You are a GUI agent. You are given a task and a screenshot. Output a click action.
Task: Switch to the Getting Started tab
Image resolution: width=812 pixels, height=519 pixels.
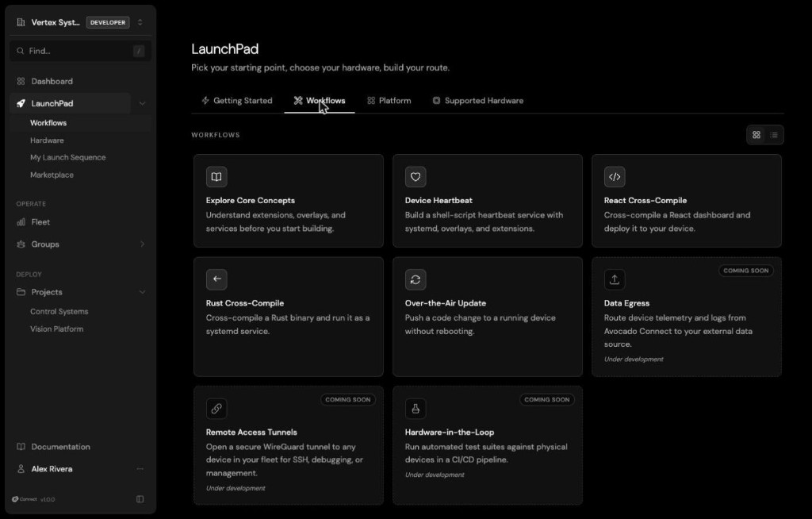236,101
